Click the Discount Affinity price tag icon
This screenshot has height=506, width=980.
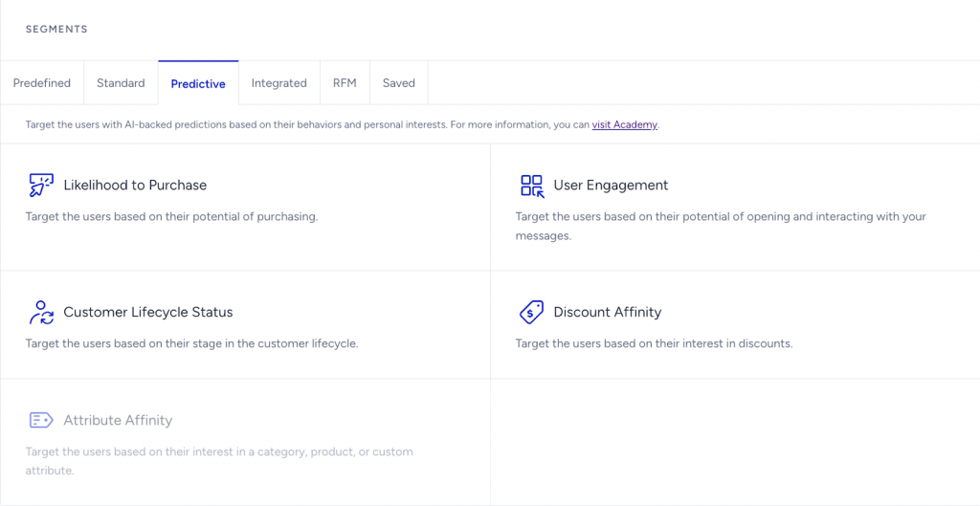point(531,312)
